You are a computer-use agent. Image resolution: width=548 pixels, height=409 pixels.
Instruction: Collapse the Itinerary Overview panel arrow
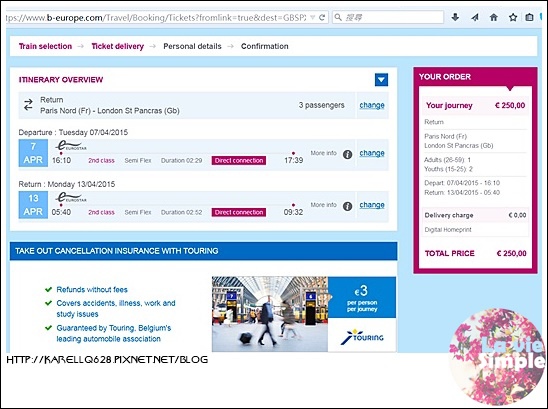(381, 80)
